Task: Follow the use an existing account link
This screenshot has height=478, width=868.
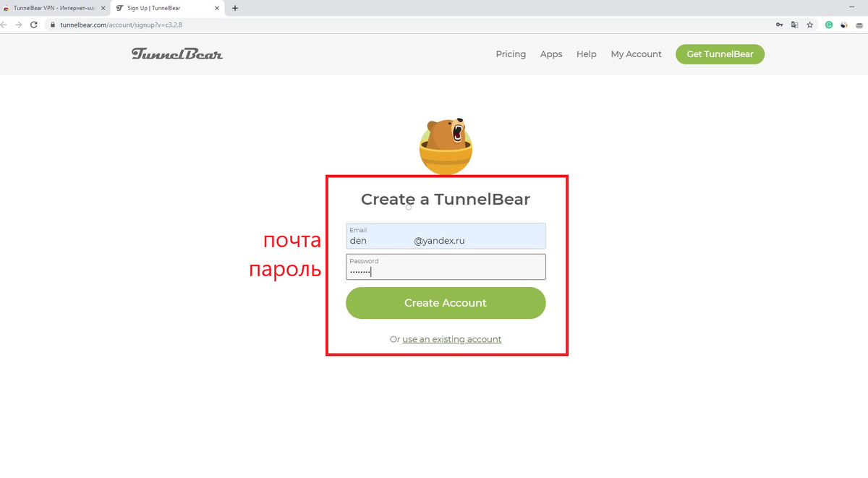Action: (x=452, y=339)
